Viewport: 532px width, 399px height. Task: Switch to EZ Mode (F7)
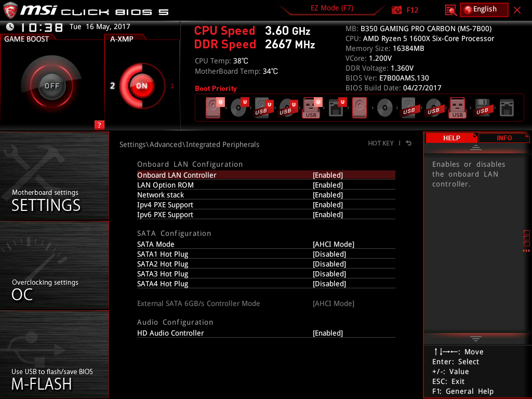[332, 8]
